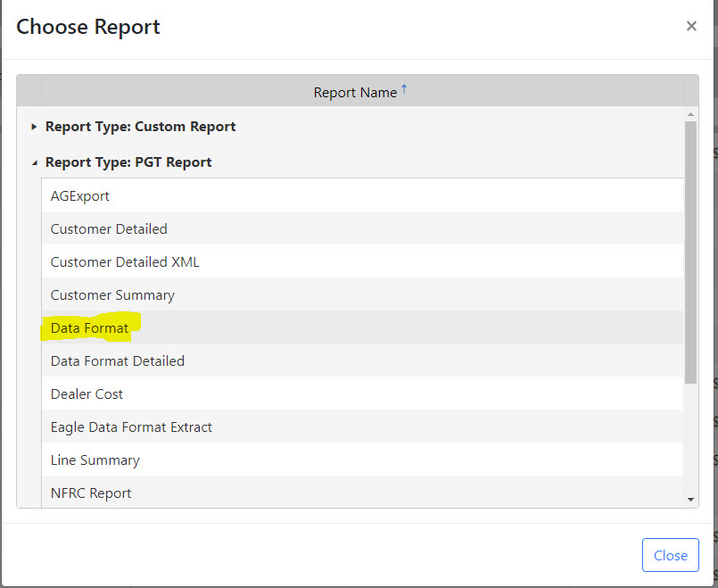Click the Close button

[x=670, y=555]
